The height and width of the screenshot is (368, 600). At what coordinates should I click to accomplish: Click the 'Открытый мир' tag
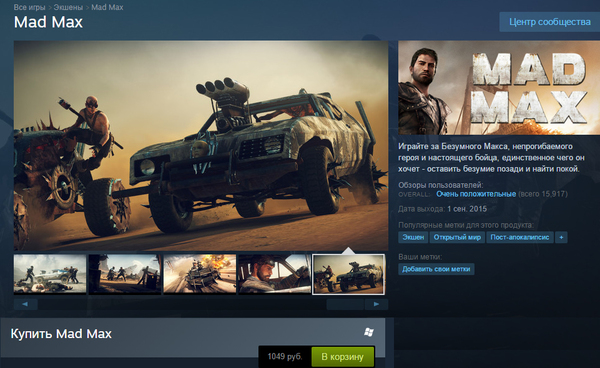[x=457, y=237]
